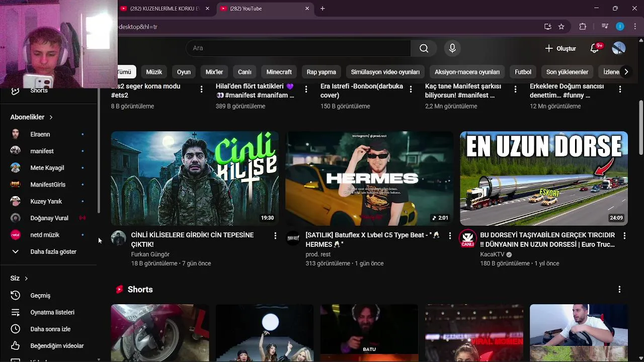644x362 pixels.
Task: Select the Minecraft filter chip
Action: (x=279, y=72)
